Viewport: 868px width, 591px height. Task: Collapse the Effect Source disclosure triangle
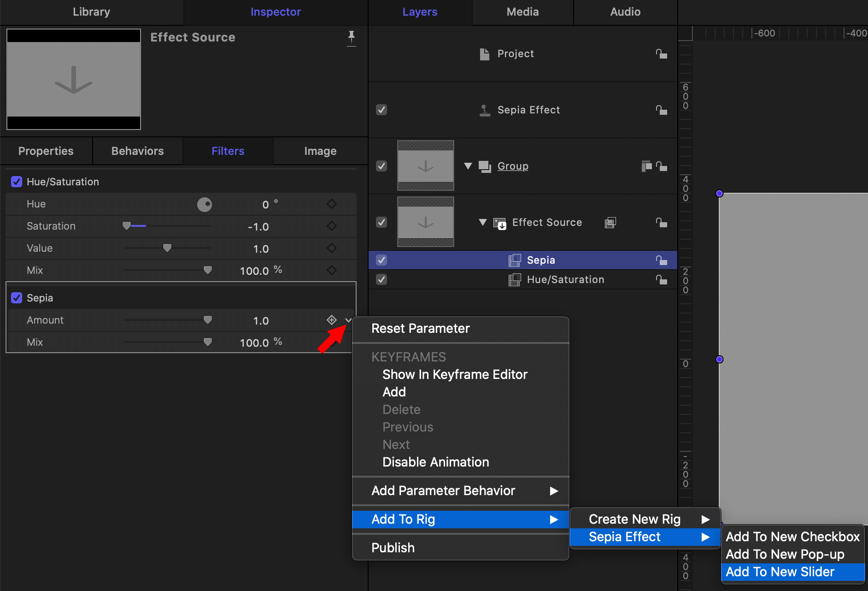[483, 223]
